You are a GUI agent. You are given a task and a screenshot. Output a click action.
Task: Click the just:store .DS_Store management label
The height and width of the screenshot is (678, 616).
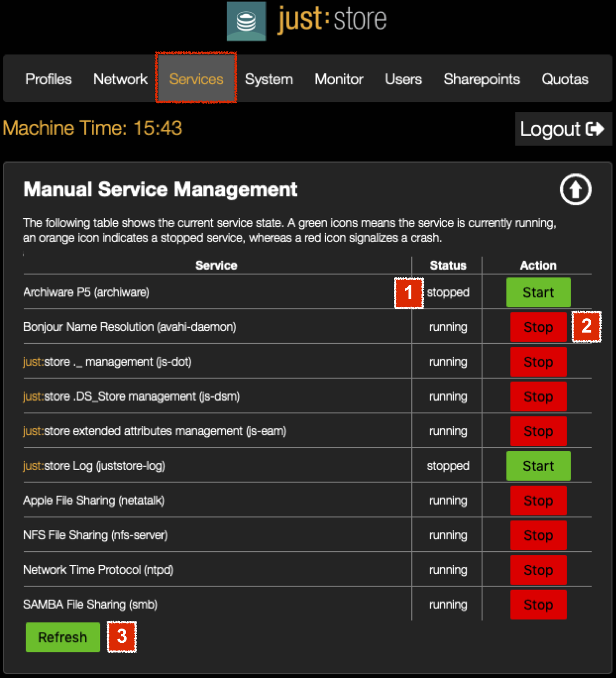tap(131, 396)
